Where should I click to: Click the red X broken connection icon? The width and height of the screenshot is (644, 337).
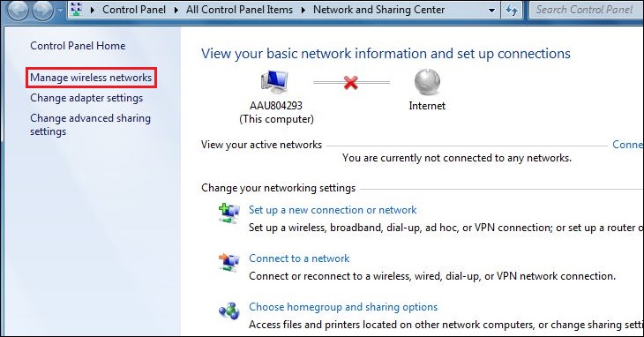coord(351,83)
